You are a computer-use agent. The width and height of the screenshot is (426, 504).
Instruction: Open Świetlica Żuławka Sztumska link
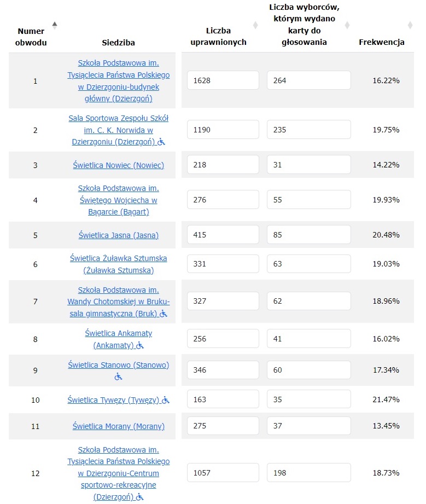pos(118,264)
